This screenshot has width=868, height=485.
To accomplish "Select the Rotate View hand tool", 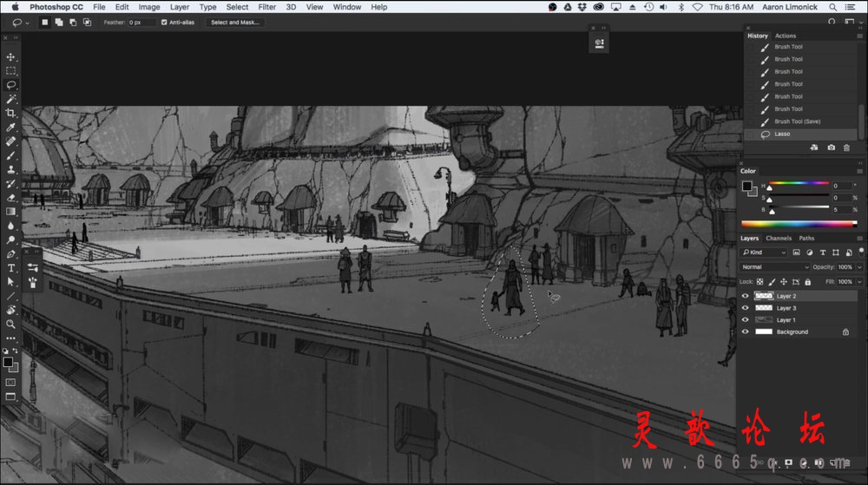I will pyautogui.click(x=10, y=310).
